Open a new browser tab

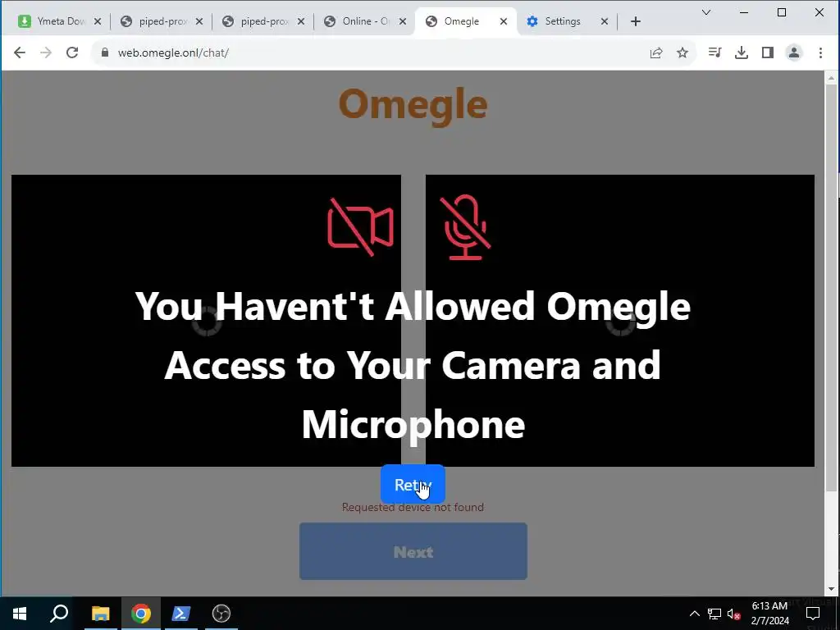[636, 21]
